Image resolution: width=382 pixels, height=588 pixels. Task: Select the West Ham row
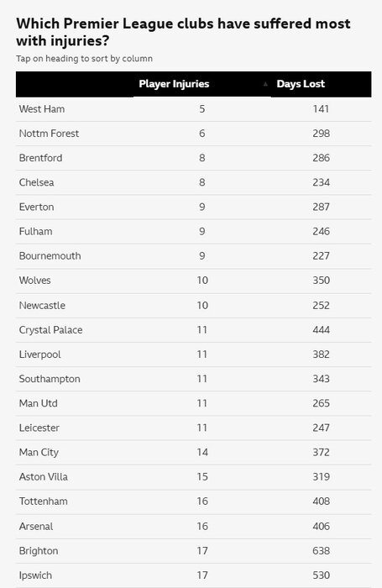coord(193,109)
